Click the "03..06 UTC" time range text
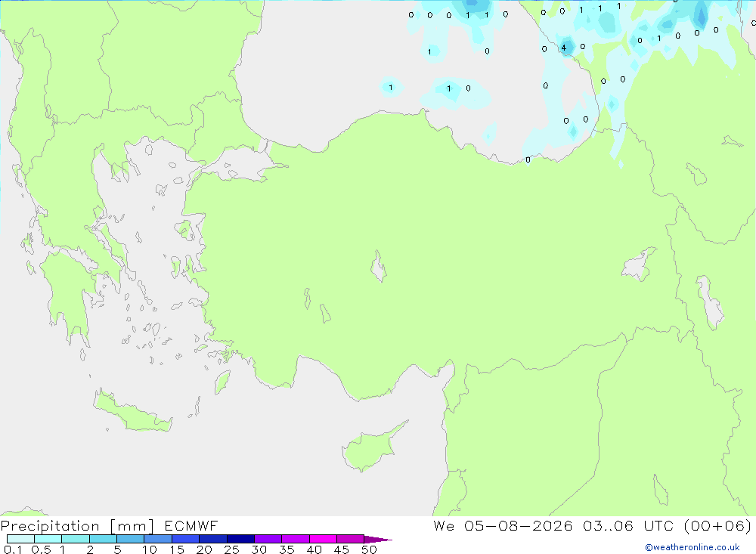The width and height of the screenshot is (756, 554). coord(628,525)
